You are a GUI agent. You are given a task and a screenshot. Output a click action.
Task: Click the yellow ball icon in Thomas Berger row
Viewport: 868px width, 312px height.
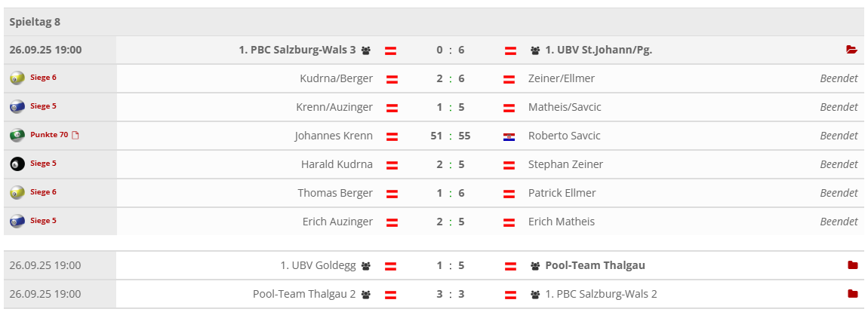click(17, 193)
